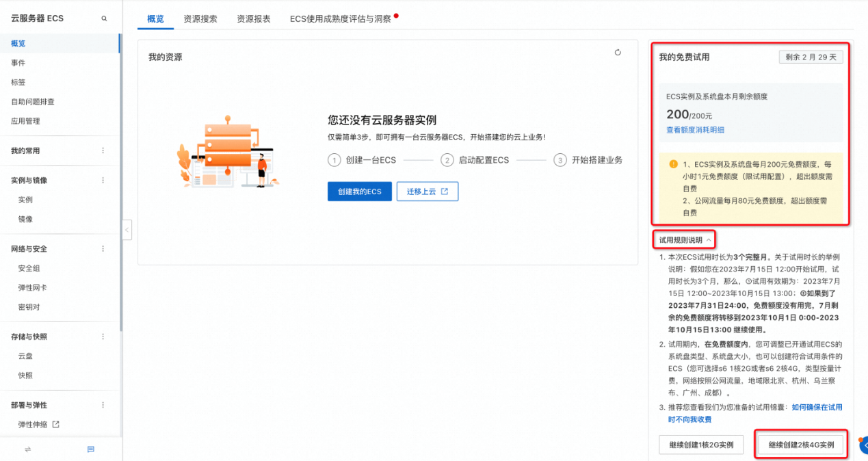Image resolution: width=868 pixels, height=461 pixels.
Task: Click the 云服务器 ECS sidebar title
Action: pyautogui.click(x=37, y=18)
